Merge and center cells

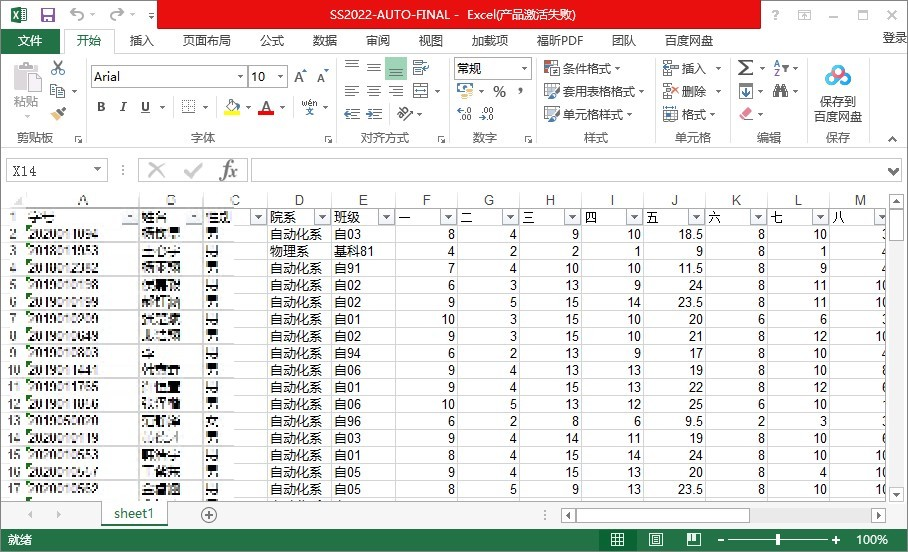[x=420, y=91]
